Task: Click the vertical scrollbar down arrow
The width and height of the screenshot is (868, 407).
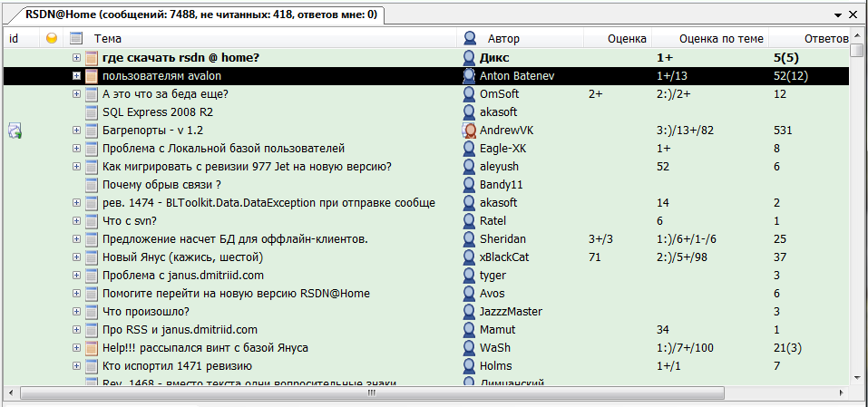Action: point(857,376)
